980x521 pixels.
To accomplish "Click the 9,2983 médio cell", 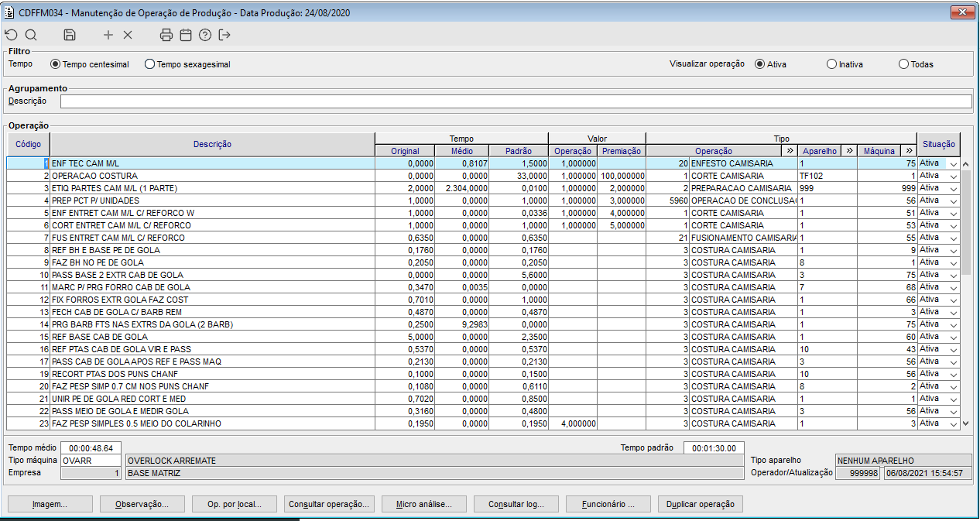I will (x=461, y=325).
